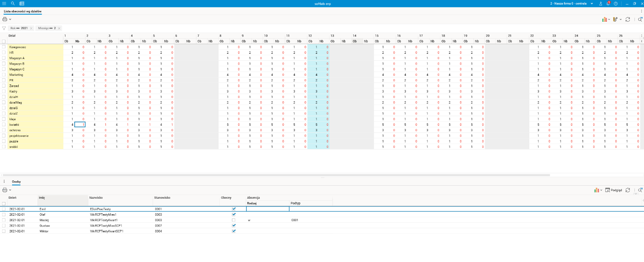Open the panel layout icon in the title bar
Image resolution: width=644 pixels, height=262 pixels.
click(22, 3)
